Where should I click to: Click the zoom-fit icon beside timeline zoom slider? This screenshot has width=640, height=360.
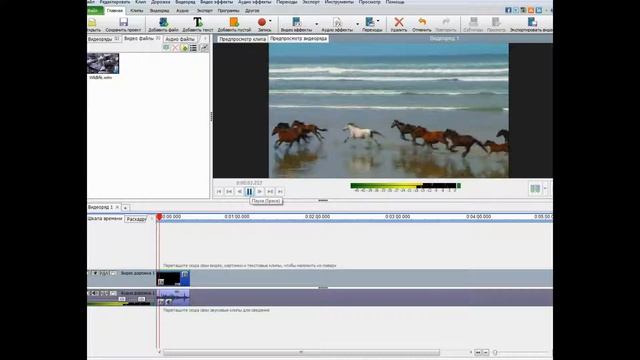pos(478,352)
